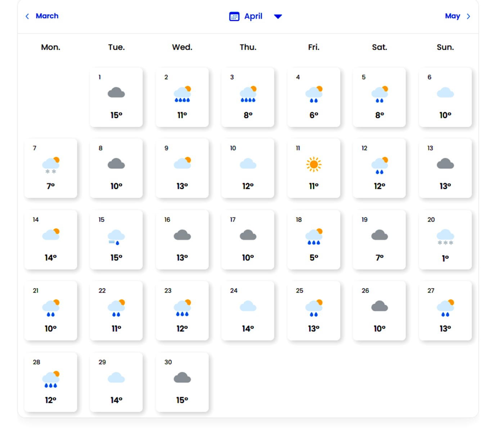Select April 28 forecast card
504x428 pixels.
(x=51, y=382)
